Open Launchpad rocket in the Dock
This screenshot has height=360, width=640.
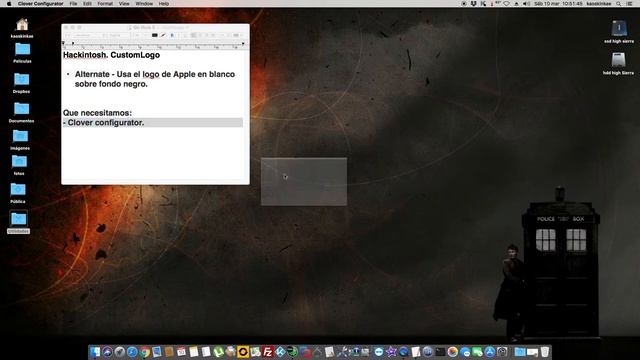(120, 352)
